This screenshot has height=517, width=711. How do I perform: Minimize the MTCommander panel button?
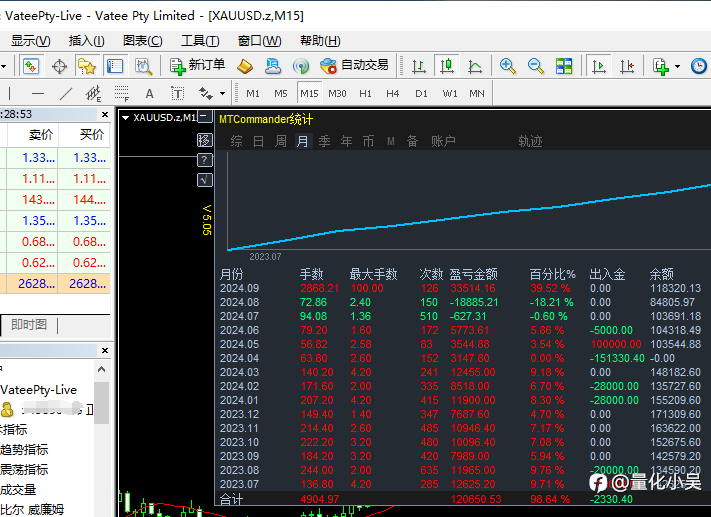click(205, 117)
